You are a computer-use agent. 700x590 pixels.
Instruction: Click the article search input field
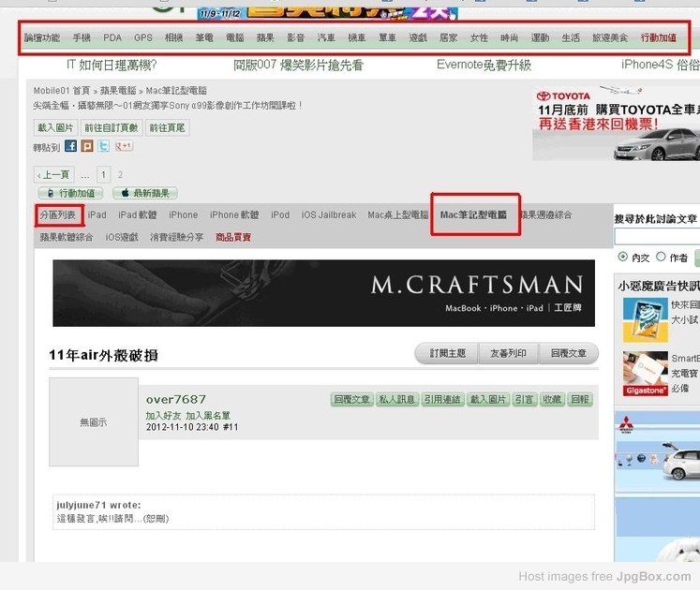point(656,237)
